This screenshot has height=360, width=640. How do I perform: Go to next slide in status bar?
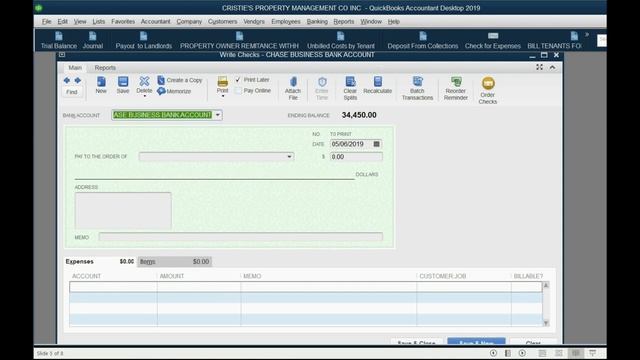click(x=522, y=353)
